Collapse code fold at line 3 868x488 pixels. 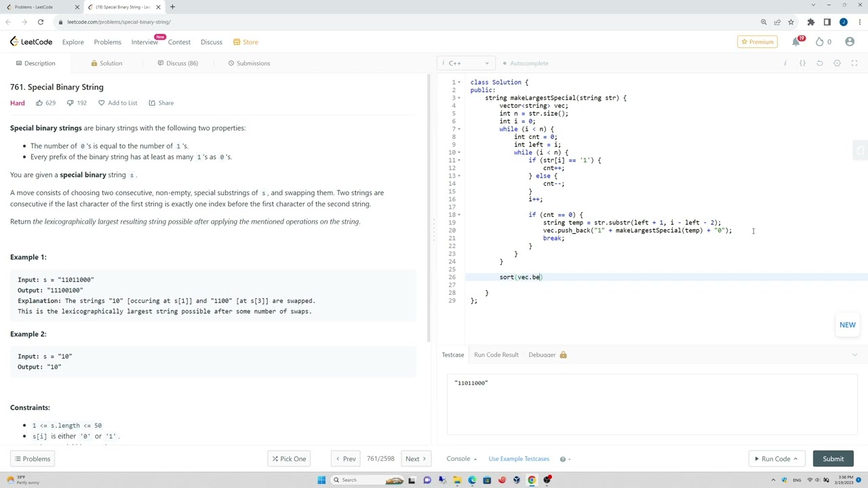459,98
